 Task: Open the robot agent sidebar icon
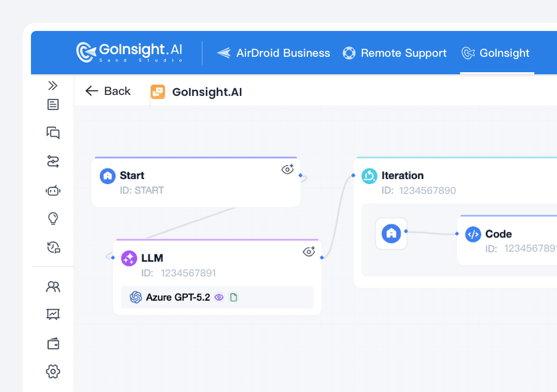pos(53,191)
